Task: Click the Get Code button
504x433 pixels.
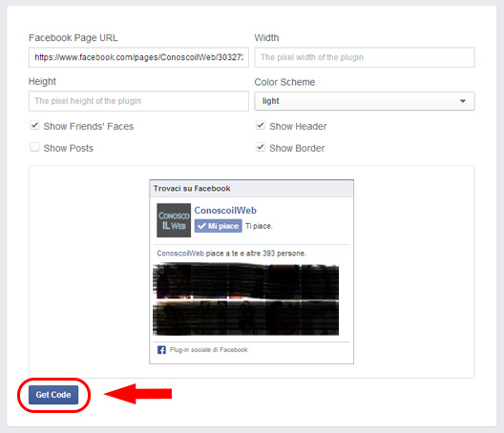Action: [x=53, y=395]
